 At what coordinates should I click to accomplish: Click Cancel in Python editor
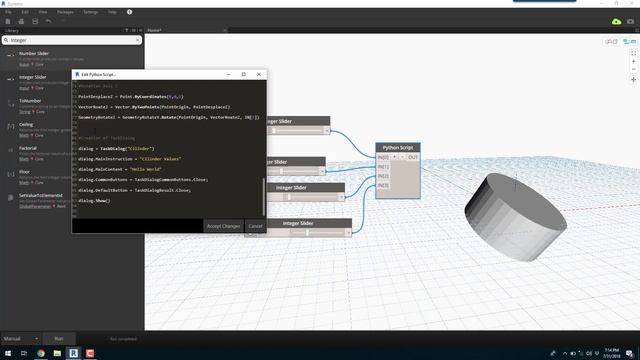pos(255,226)
